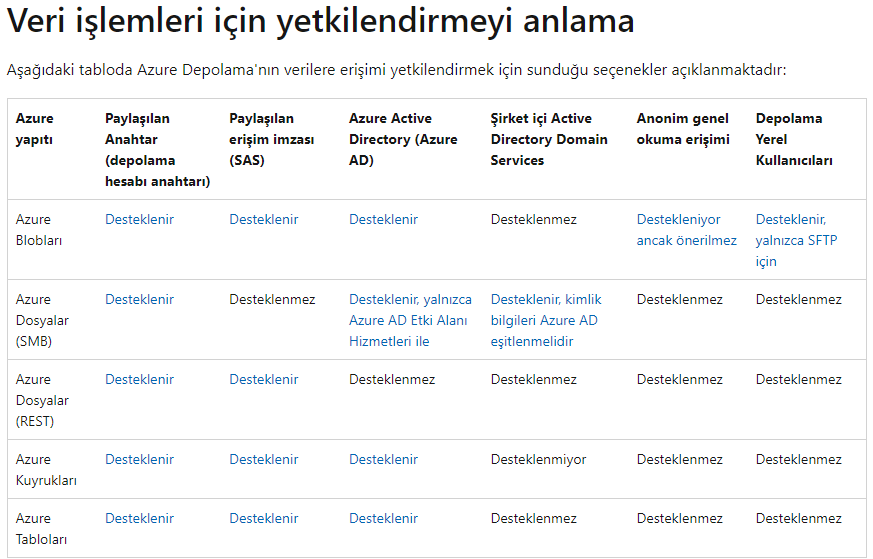Click SAS 'Desteklenir' link in Dosyalar (REST) row
Image resolution: width=873 pixels, height=559 pixels.
click(263, 379)
